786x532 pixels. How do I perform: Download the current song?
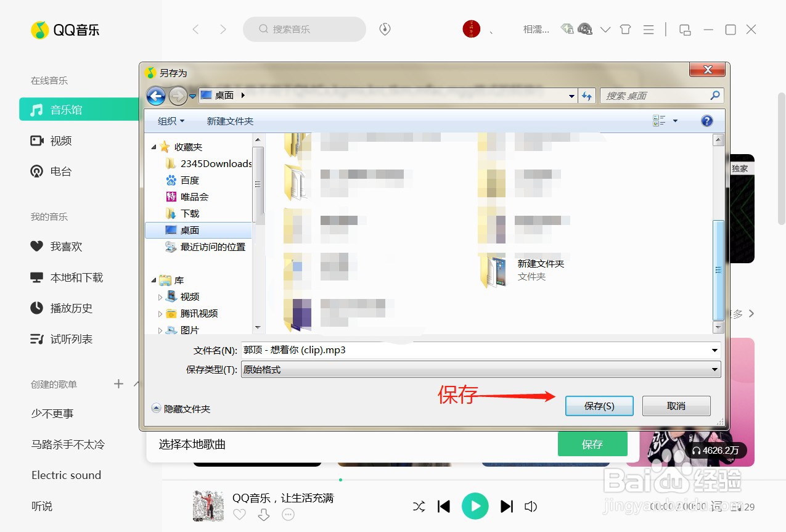tap(264, 514)
